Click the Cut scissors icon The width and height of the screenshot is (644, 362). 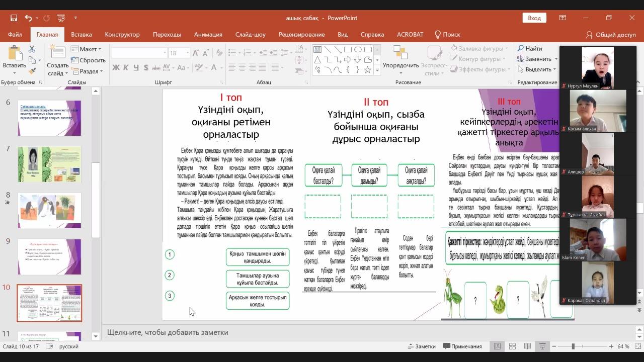(32, 49)
